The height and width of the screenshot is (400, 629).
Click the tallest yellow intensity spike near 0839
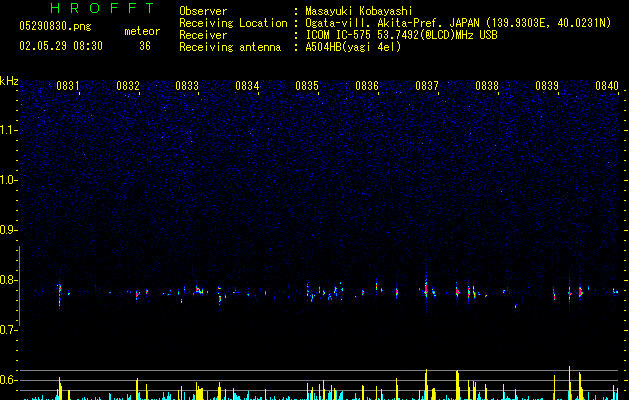[x=569, y=383]
